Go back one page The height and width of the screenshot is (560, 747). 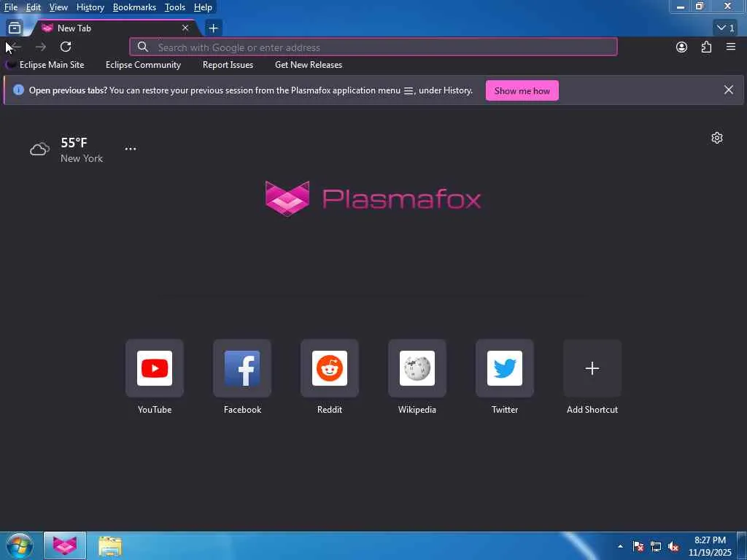tap(15, 47)
